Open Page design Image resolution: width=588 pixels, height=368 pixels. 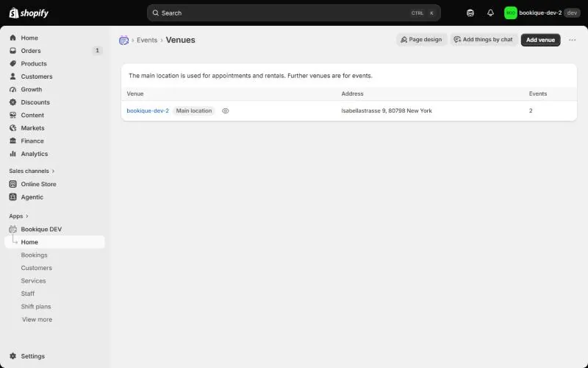tap(421, 40)
